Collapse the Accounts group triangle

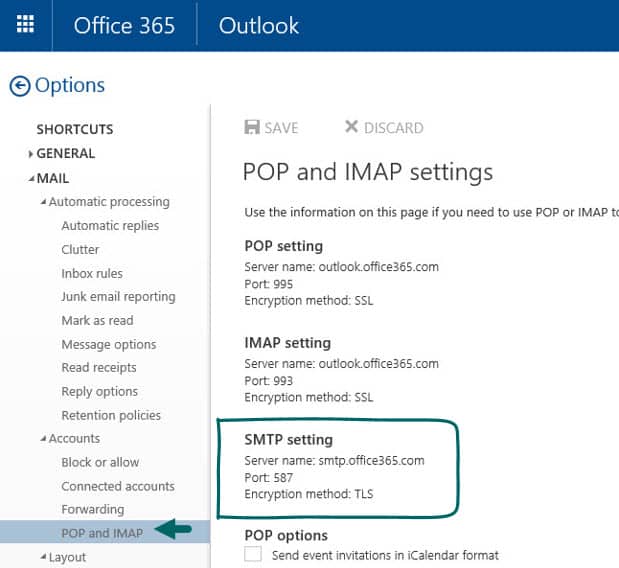pyautogui.click(x=43, y=439)
